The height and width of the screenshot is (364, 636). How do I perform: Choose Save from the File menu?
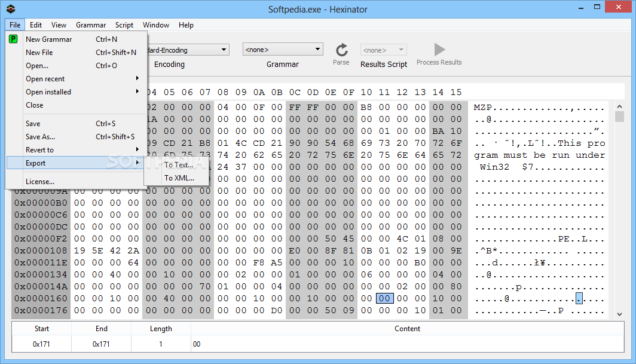pos(77,124)
